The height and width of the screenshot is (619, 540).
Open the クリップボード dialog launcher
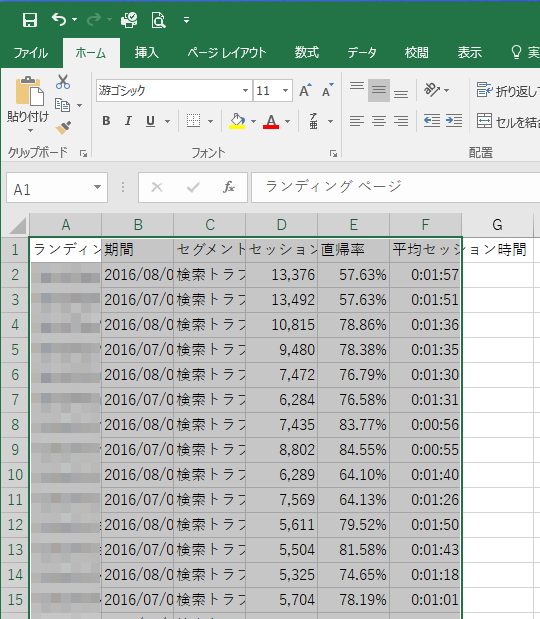83,154
